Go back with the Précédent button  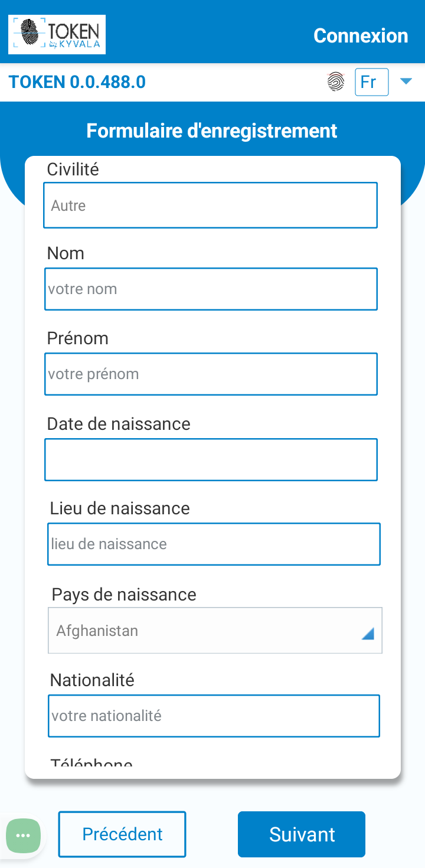pos(122,834)
